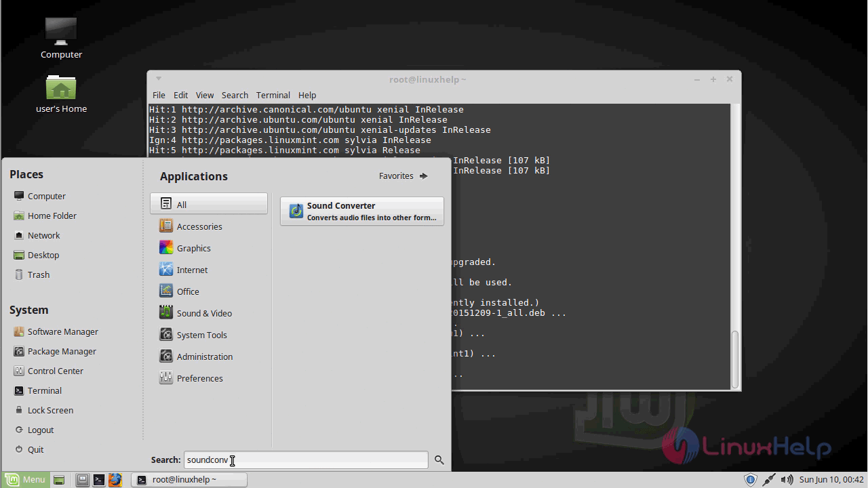
Task: Click the Accessories category icon
Action: coord(165,226)
